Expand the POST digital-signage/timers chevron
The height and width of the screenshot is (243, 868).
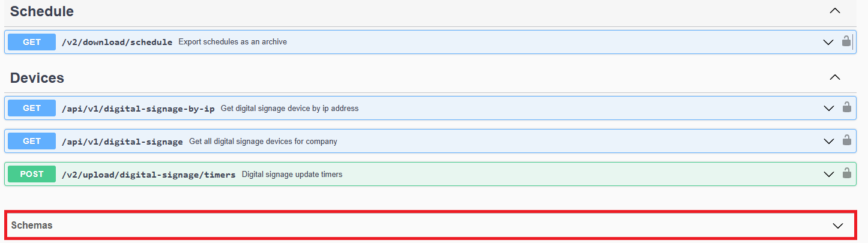click(x=829, y=175)
